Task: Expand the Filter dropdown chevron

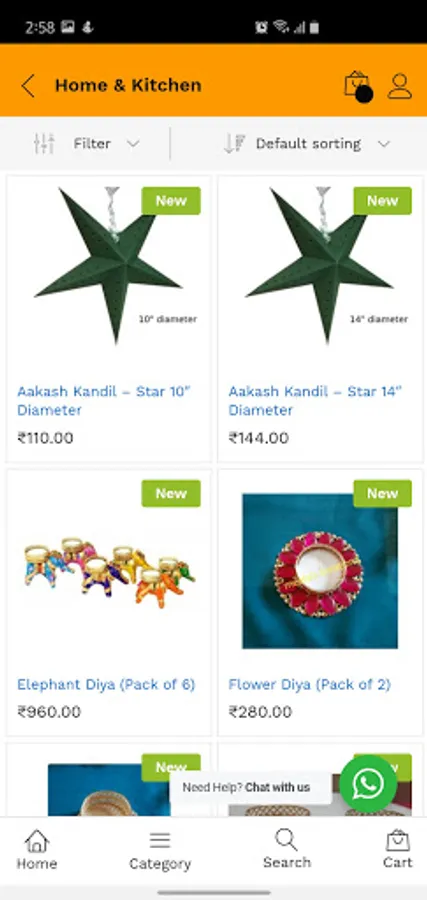Action: (x=133, y=143)
